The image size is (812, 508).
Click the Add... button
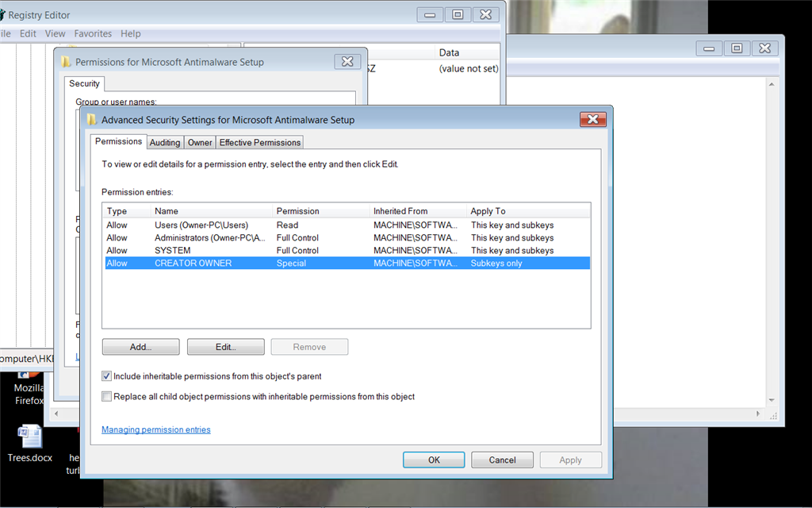point(141,347)
